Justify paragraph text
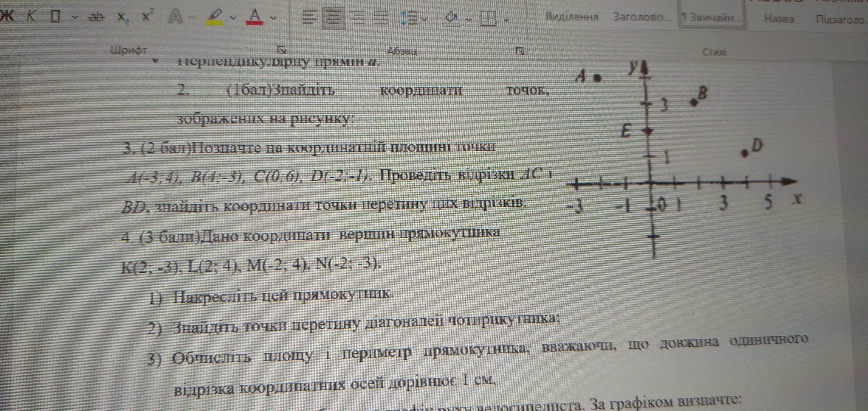This screenshot has width=868, height=411. click(381, 18)
